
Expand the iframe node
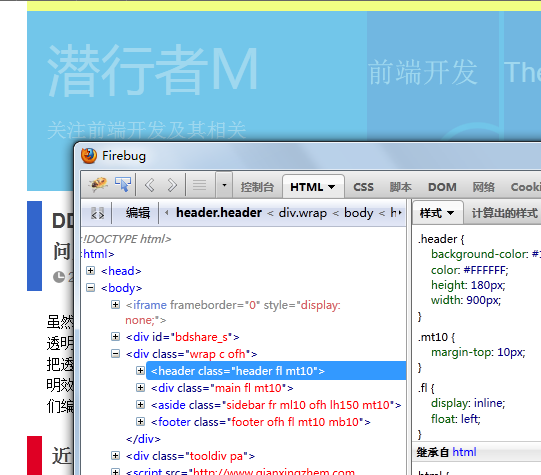[x=115, y=304]
